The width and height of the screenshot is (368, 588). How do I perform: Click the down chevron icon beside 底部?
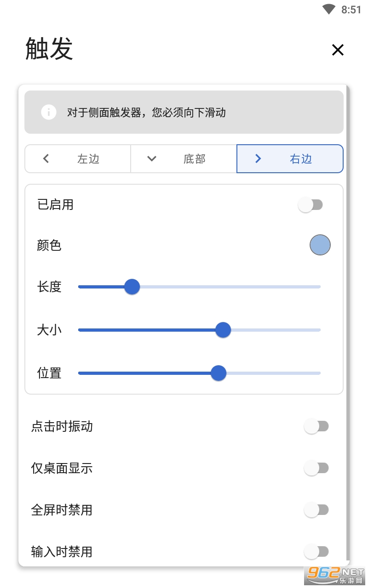(152, 159)
